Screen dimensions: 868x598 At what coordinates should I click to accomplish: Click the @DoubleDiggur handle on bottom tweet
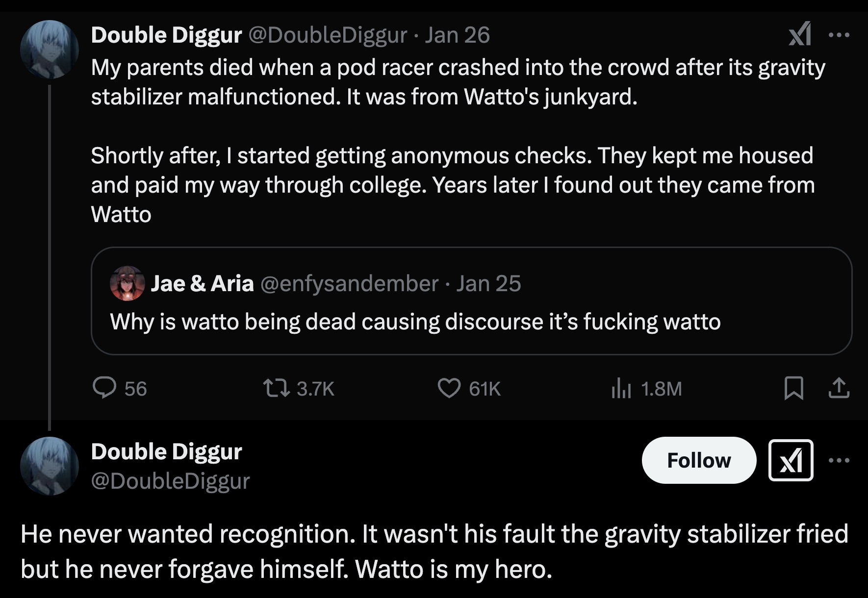pos(168,481)
